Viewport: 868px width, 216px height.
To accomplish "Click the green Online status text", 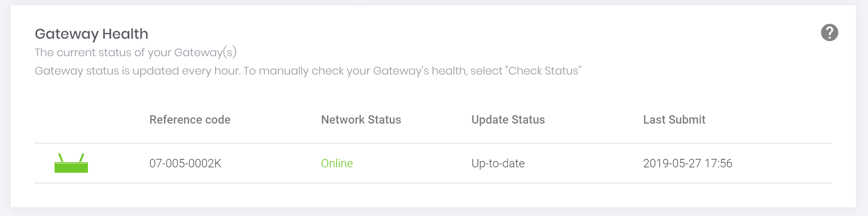I will (337, 163).
